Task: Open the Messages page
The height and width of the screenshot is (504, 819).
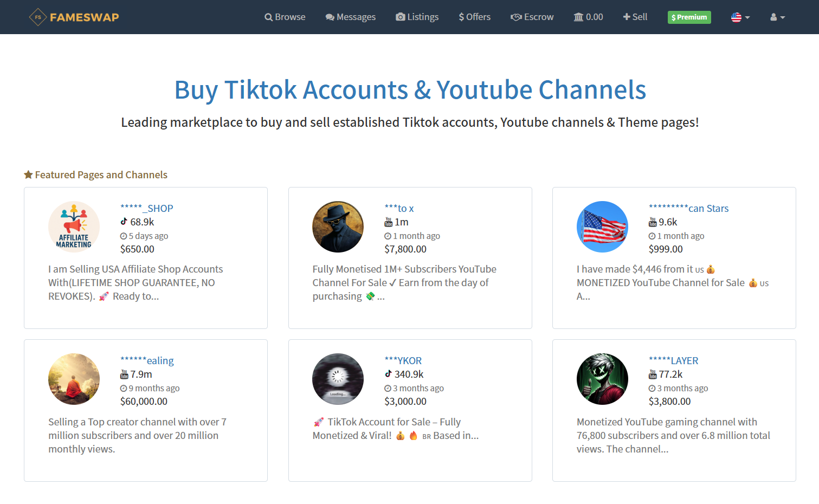Action: (351, 17)
